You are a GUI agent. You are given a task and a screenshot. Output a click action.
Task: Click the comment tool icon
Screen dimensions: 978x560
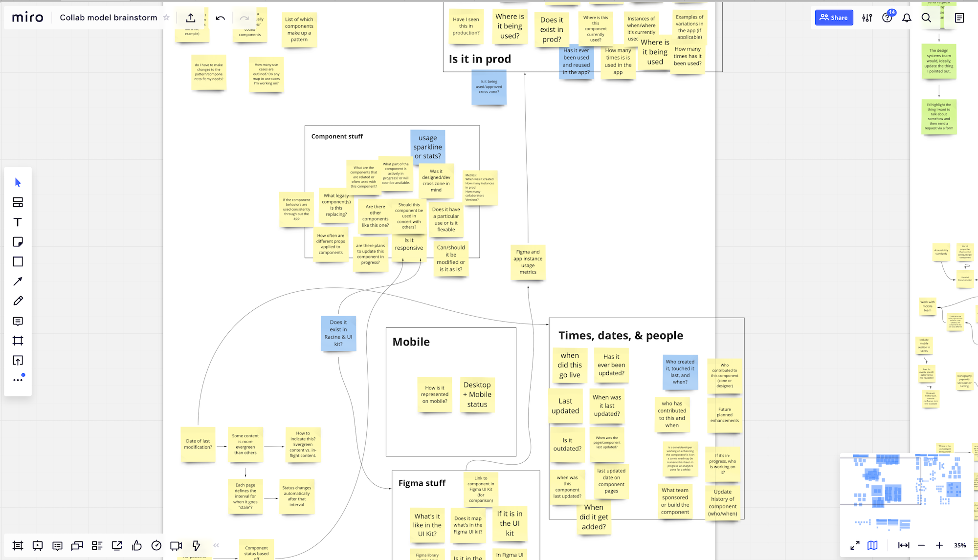(18, 321)
